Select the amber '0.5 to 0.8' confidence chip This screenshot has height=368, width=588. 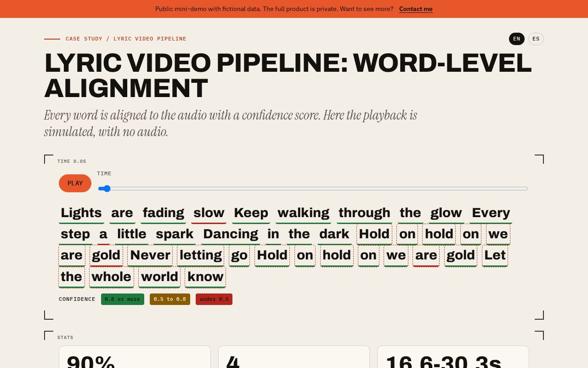170,299
